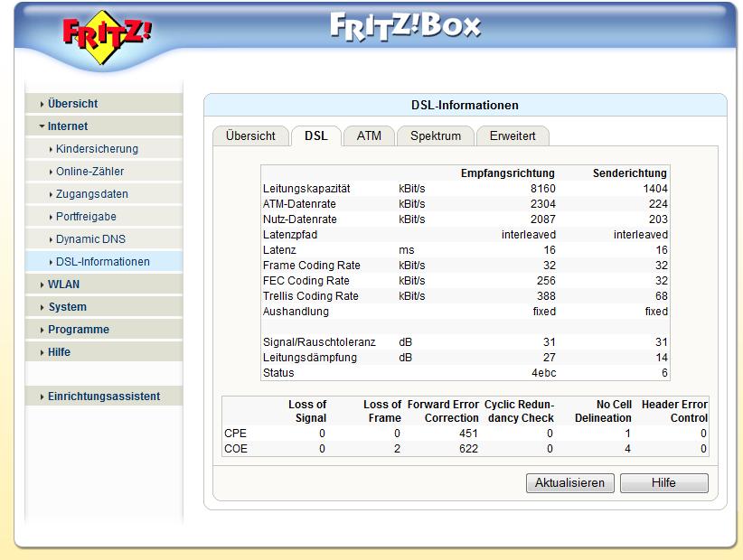Viewport: 743px width, 560px height.
Task: Click the Latenzpfad row label
Action: pos(290,235)
